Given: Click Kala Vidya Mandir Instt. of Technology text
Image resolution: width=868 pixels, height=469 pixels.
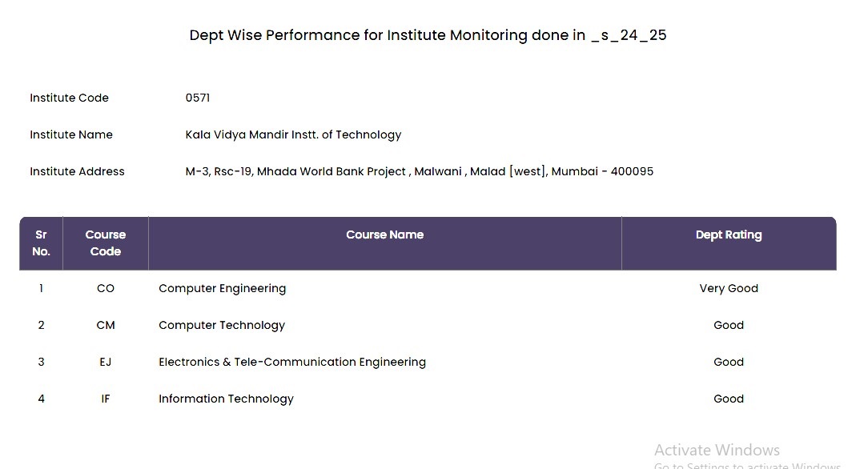Looking at the screenshot, I should [x=293, y=134].
